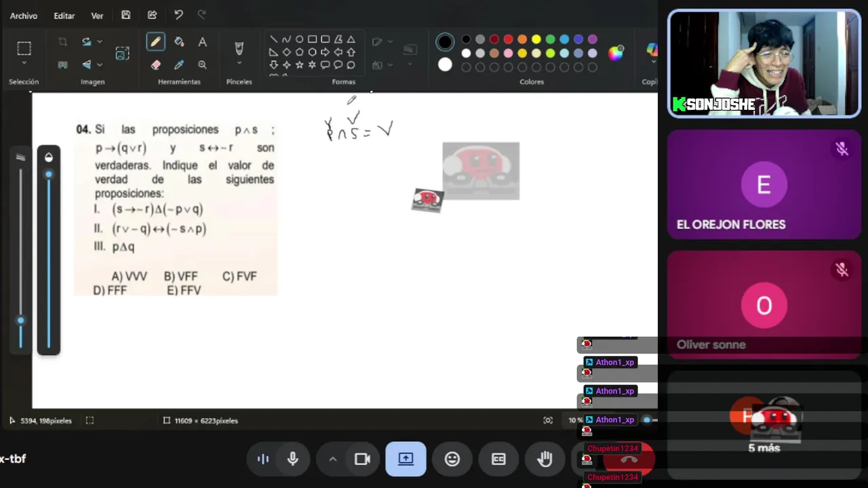868x488 pixels.
Task: Undo the last stroke with the Undo arrow
Action: (178, 15)
